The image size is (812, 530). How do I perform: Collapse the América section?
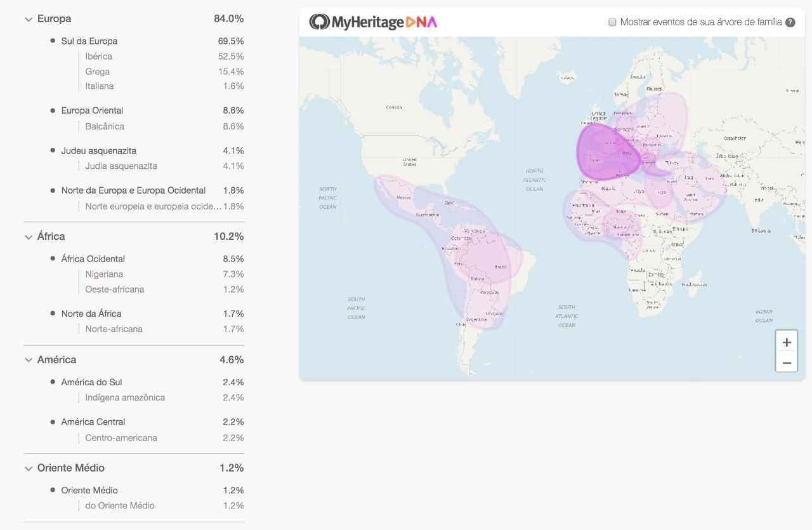29,360
